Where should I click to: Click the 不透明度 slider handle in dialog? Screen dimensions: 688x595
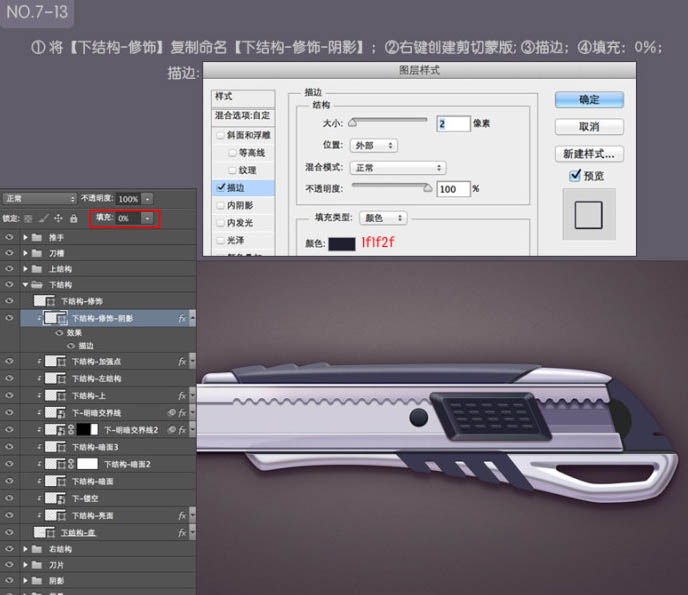(x=427, y=188)
